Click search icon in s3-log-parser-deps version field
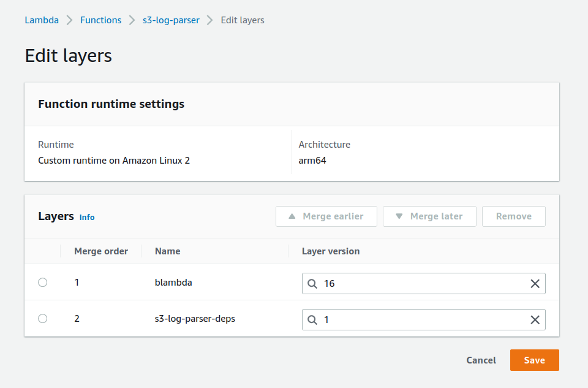 coord(312,320)
